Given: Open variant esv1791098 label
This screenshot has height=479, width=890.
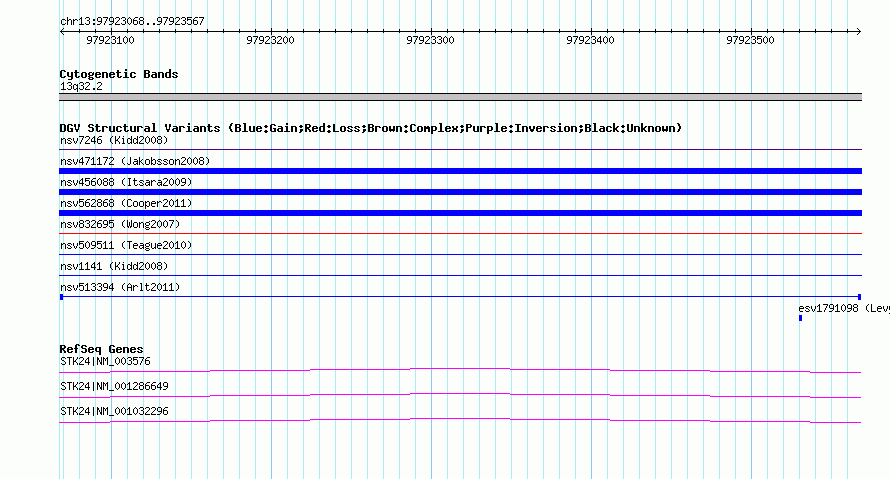Looking at the screenshot, I should (x=843, y=308).
